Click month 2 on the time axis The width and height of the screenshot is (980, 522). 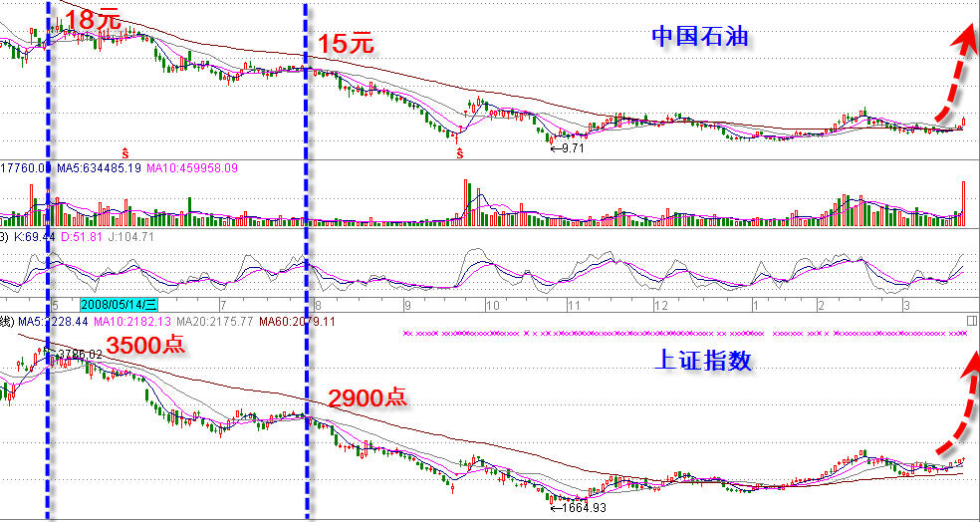tap(823, 306)
